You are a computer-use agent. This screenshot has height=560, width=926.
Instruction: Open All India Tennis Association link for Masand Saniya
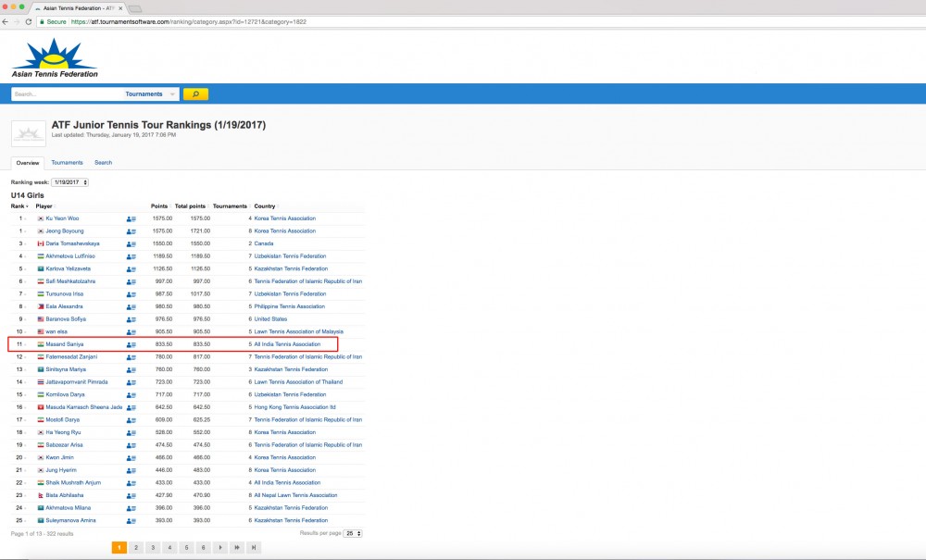[287, 344]
